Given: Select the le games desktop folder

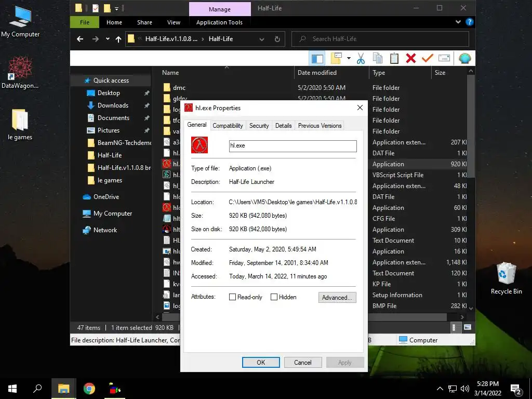Looking at the screenshot, I should pos(20,125).
